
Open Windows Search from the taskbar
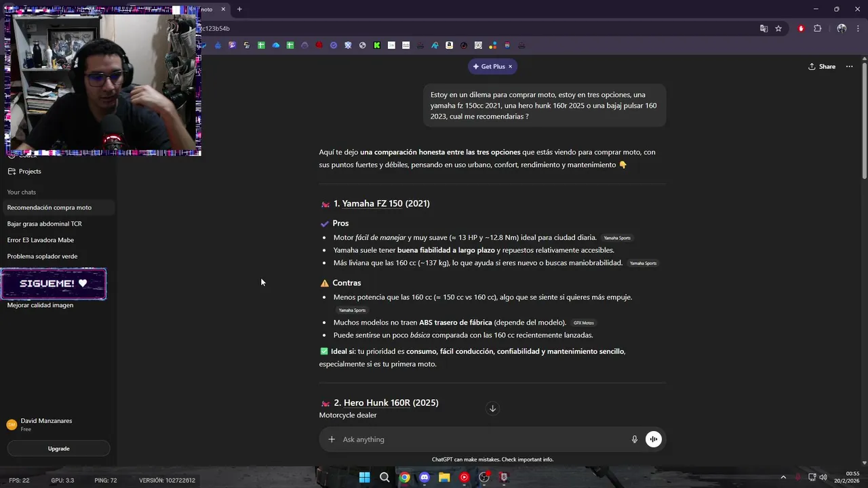[x=384, y=477]
